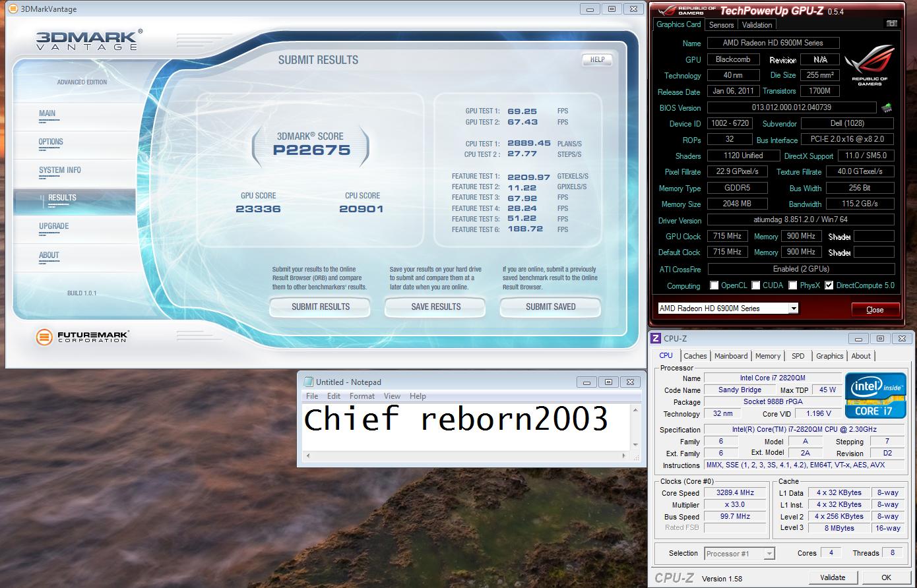Click the P22675 3DMark score

(x=311, y=150)
